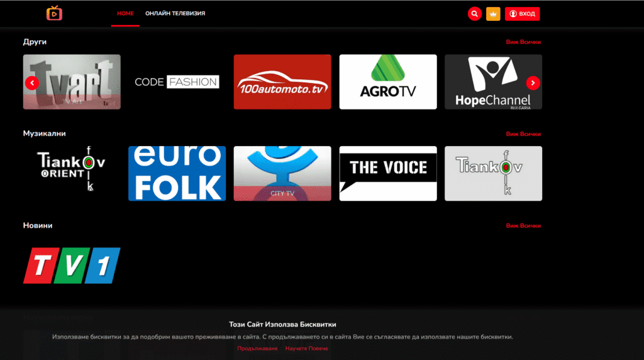This screenshot has height=360, width=644.
Task: Select the Code Fashion channel
Action: (177, 82)
